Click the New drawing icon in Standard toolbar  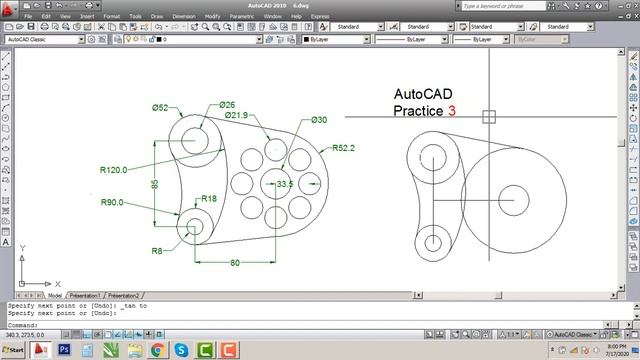[x=10, y=27]
